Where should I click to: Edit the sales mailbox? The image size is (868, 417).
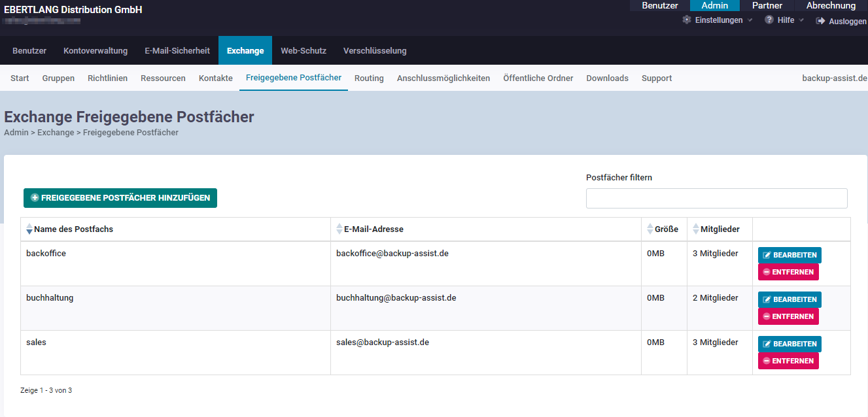tap(789, 344)
